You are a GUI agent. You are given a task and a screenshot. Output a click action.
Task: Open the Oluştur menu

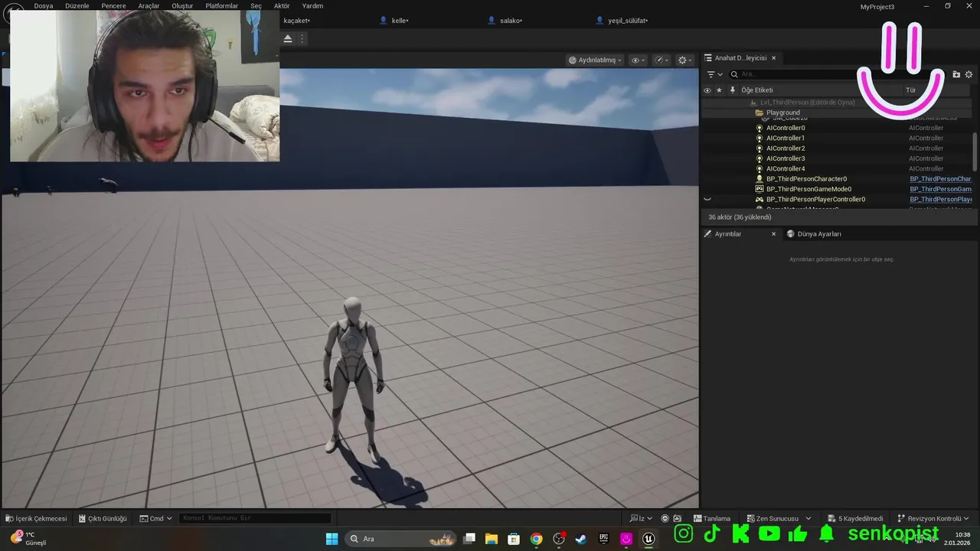[x=182, y=5]
